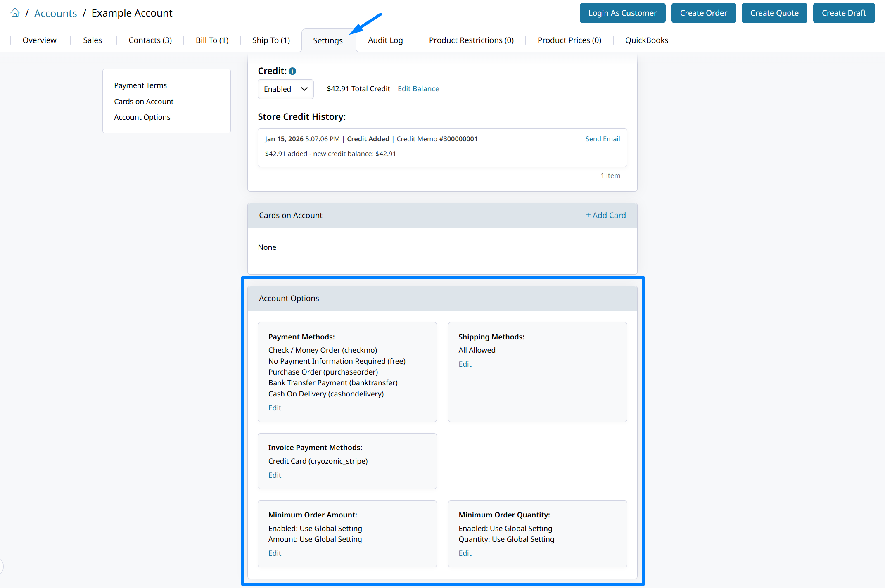
Task: Click Send Email in credit history
Action: (x=602, y=139)
